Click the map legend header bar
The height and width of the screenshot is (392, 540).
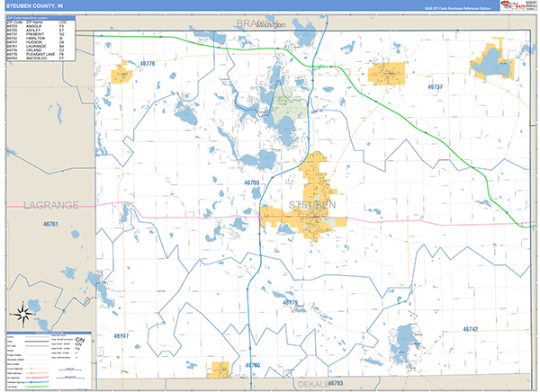point(49,333)
